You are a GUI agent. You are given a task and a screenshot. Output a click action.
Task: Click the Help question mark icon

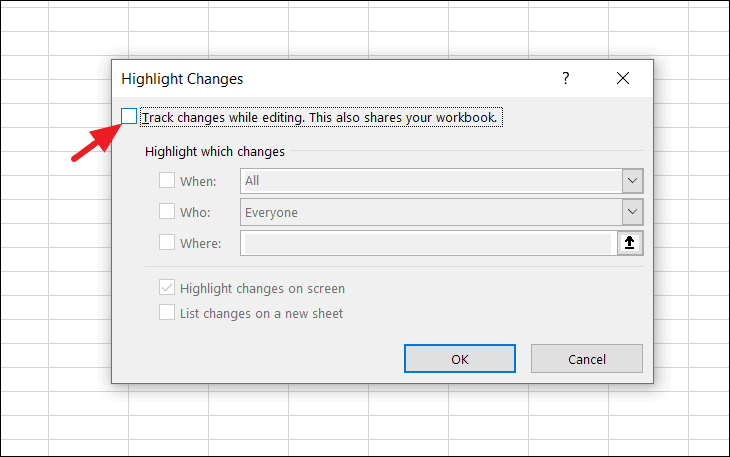(565, 78)
